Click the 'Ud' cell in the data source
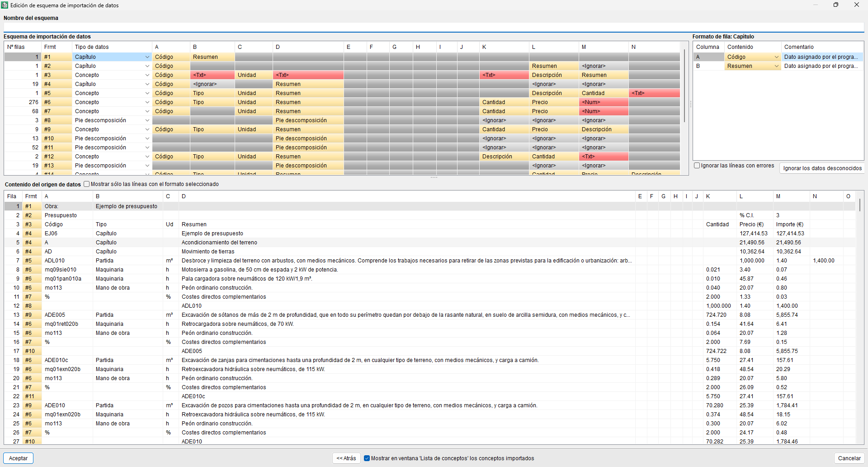 point(171,224)
